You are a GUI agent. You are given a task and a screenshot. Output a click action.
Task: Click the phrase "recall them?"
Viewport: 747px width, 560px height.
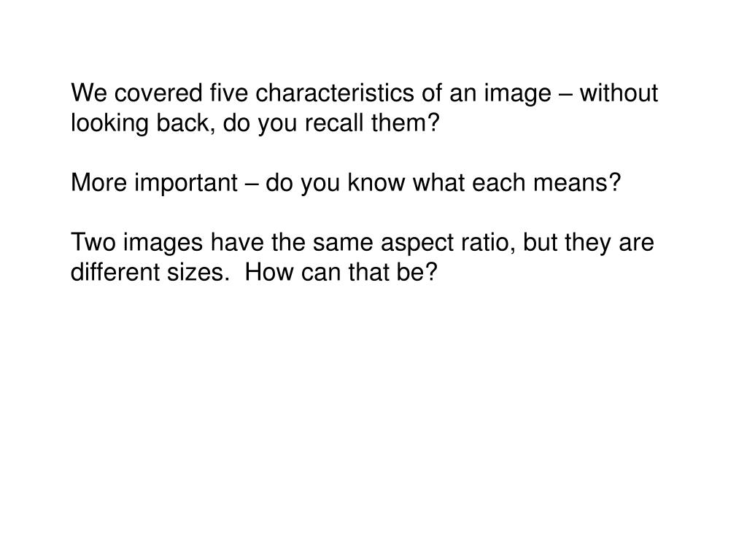click(x=371, y=122)
